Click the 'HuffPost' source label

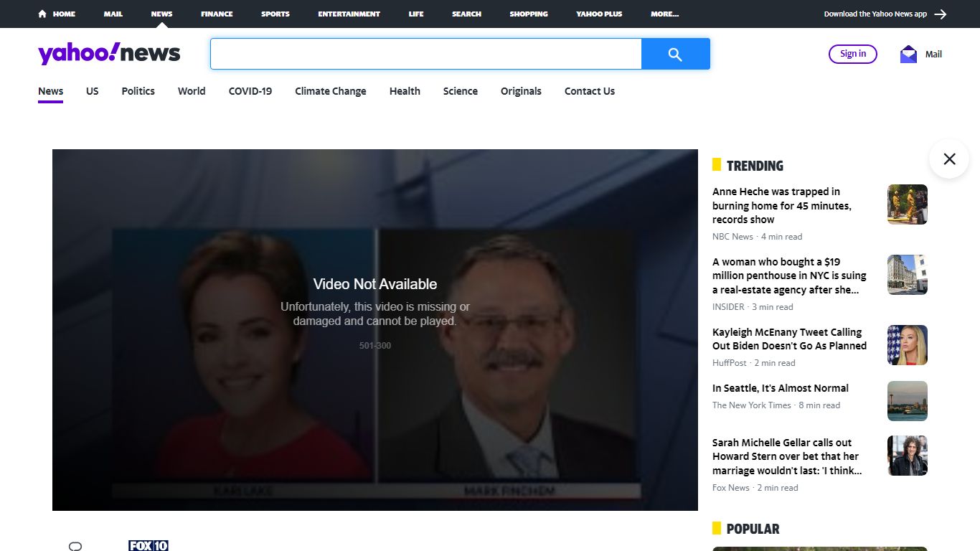[x=730, y=363]
